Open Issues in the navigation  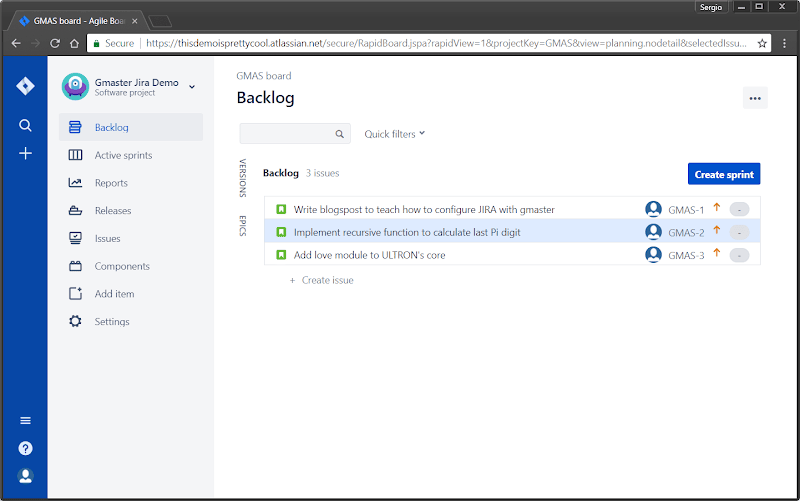pos(107,238)
